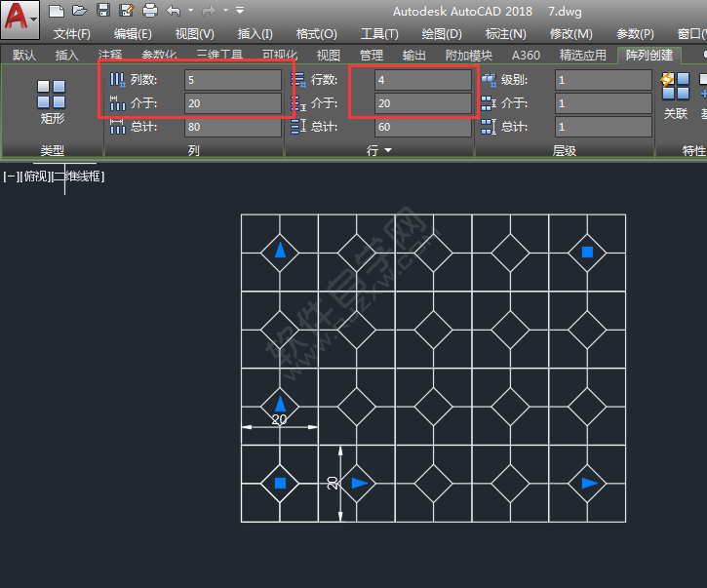Click the row spacing 介于 icon

pyautogui.click(x=298, y=103)
